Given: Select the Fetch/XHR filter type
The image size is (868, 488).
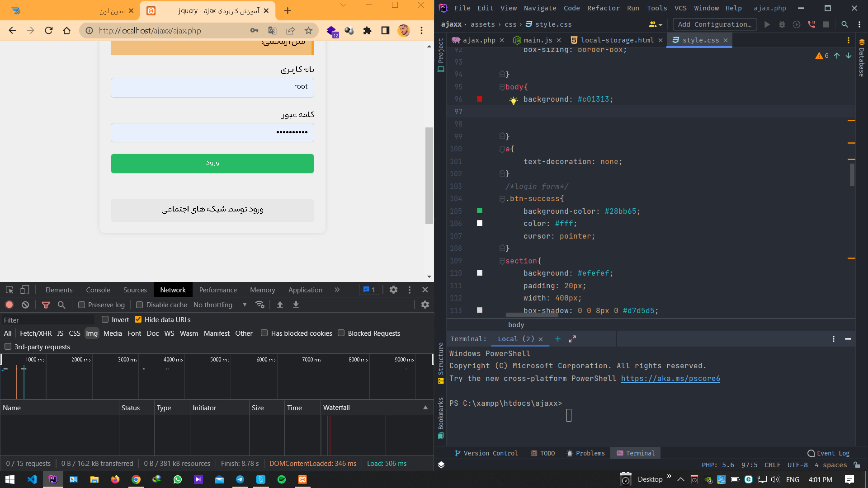Looking at the screenshot, I should click(x=36, y=333).
